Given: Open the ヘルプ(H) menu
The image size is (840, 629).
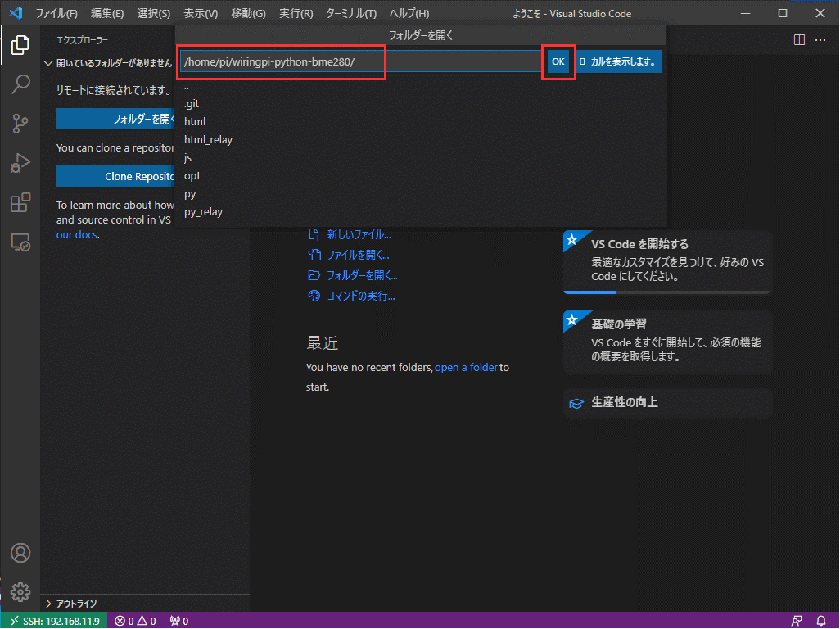Looking at the screenshot, I should (x=409, y=13).
